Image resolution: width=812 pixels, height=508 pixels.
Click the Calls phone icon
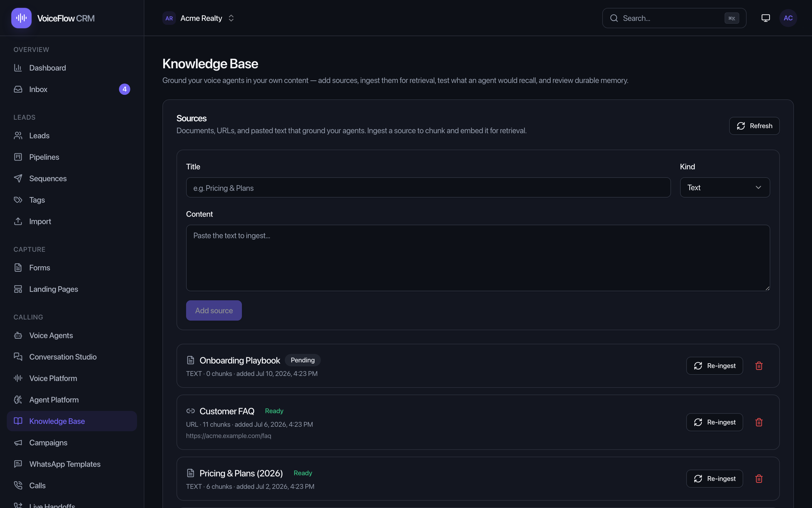click(18, 485)
